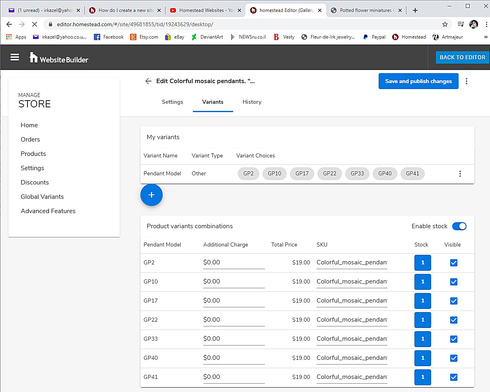Click BACK TO EDITOR button
The height and width of the screenshot is (392, 490).
tap(462, 57)
